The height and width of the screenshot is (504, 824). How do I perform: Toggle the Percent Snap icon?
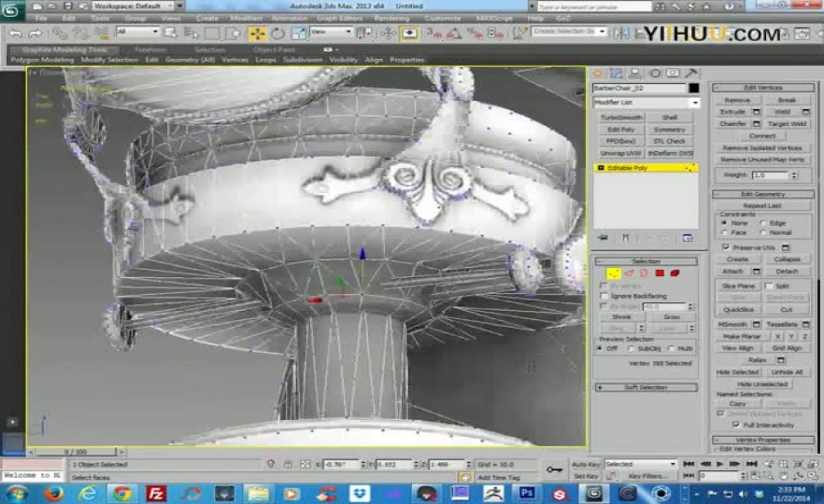point(475,34)
